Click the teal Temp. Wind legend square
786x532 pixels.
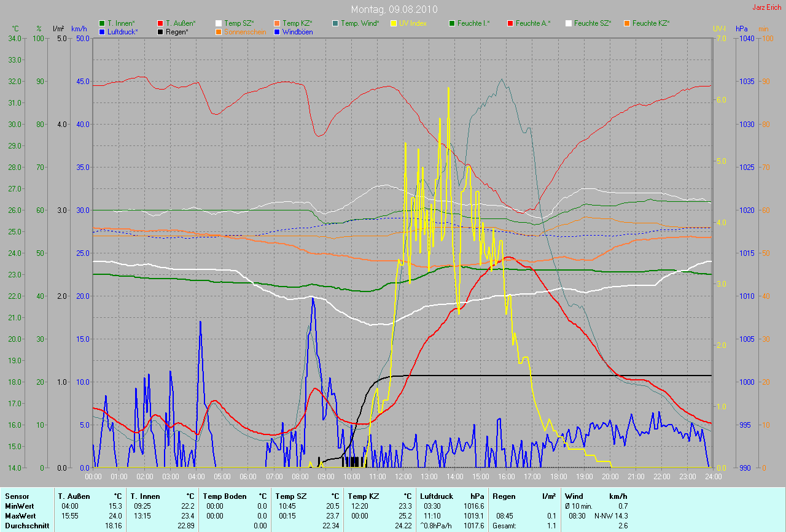(335, 23)
